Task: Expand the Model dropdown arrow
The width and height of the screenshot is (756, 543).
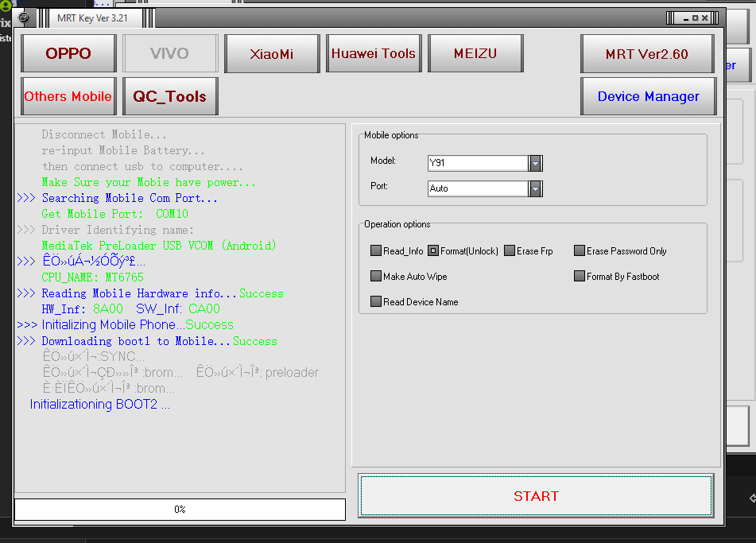Action: (x=535, y=164)
